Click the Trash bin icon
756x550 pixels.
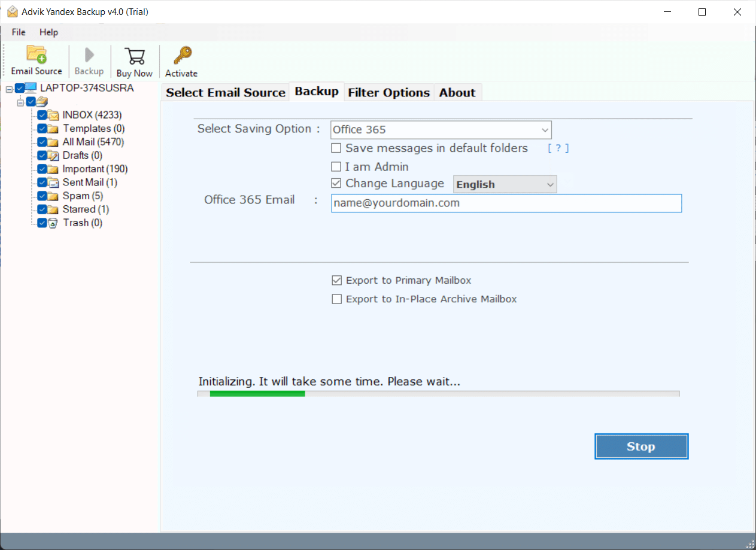pyautogui.click(x=53, y=223)
